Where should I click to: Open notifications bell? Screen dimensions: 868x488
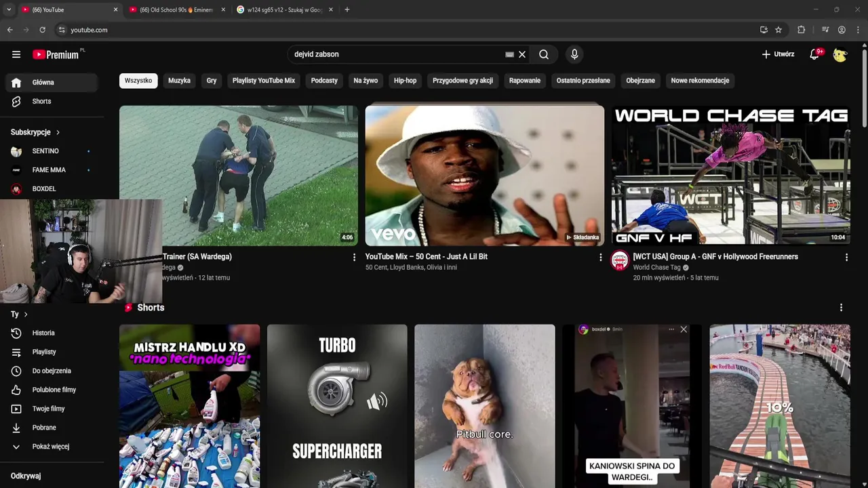coord(814,54)
